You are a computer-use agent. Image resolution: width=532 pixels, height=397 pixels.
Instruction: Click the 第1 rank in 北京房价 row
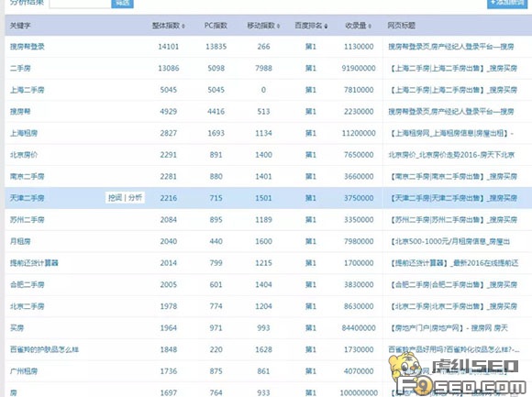coord(310,155)
